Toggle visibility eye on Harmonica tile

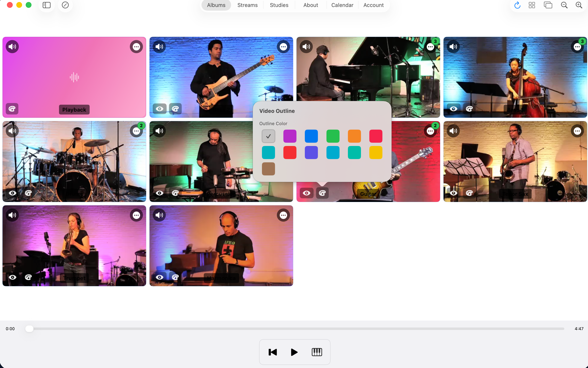click(x=160, y=277)
